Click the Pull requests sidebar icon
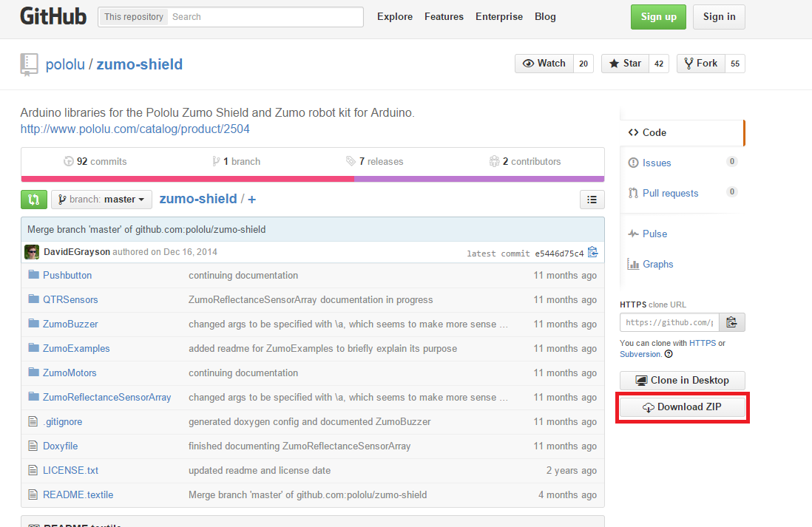The height and width of the screenshot is (527, 812). coord(633,193)
